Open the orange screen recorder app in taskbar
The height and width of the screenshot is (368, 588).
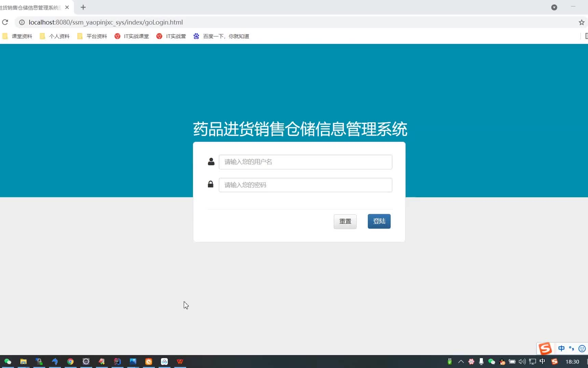tap(149, 362)
